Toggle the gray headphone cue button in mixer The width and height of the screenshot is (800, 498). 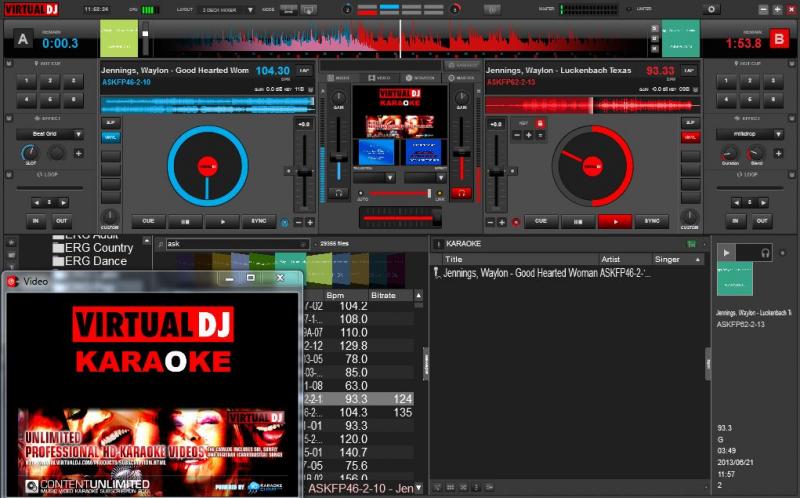(338, 193)
